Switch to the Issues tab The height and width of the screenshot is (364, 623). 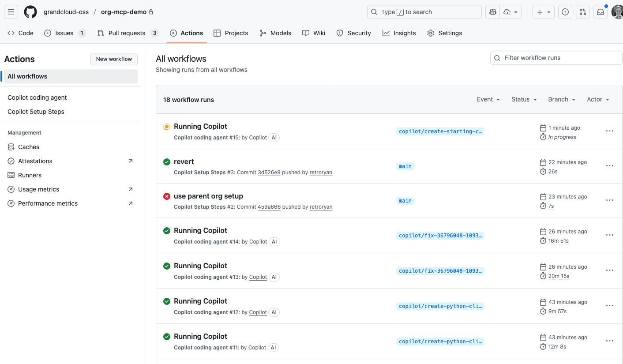pyautogui.click(x=65, y=33)
